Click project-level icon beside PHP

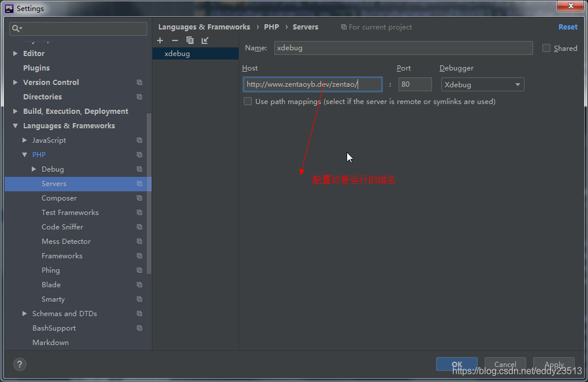point(140,155)
